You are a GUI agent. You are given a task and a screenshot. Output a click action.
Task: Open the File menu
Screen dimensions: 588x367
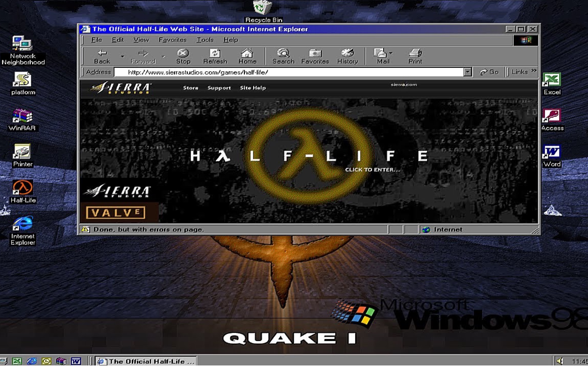96,40
